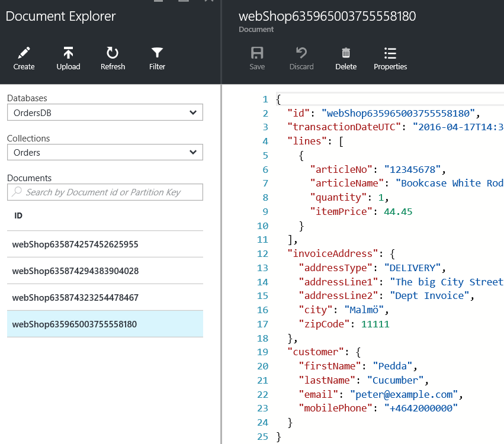Select document webShop635874257452625955

(75, 244)
